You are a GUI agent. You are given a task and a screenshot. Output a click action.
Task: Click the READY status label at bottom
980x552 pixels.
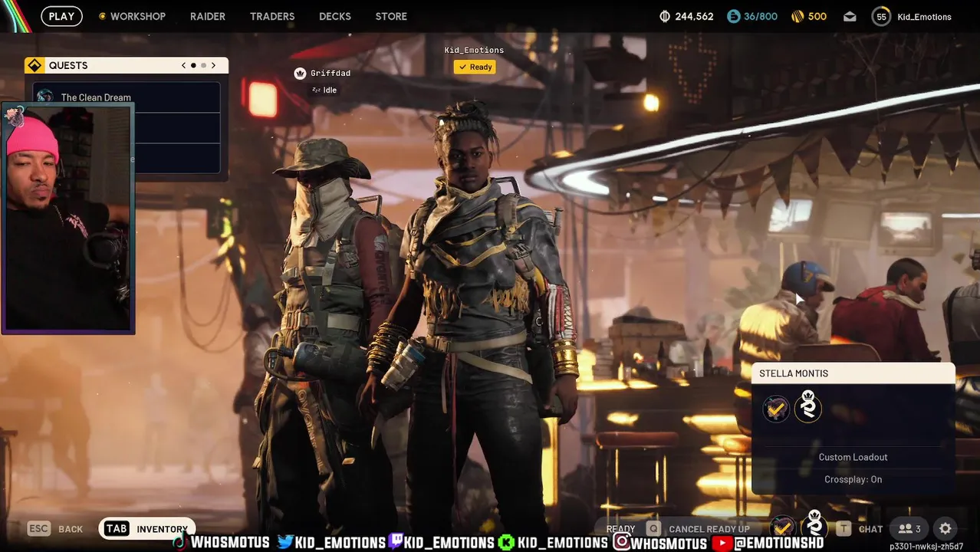pyautogui.click(x=620, y=529)
